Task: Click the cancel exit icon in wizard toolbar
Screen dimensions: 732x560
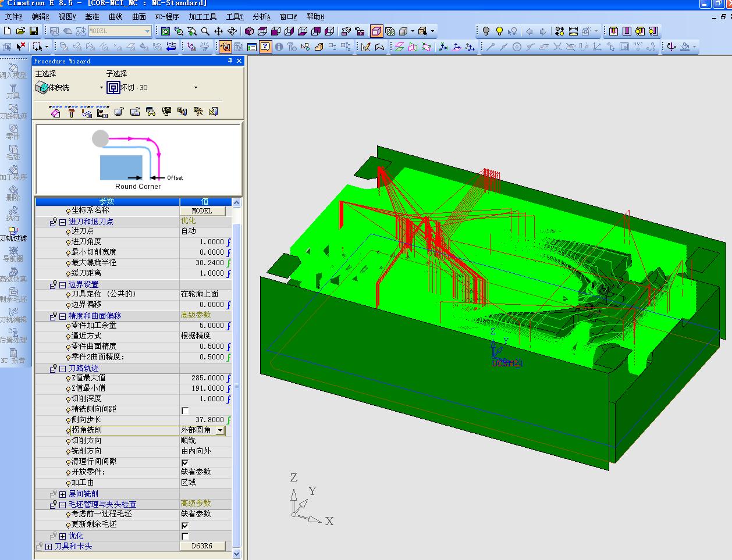Action: click(214, 111)
